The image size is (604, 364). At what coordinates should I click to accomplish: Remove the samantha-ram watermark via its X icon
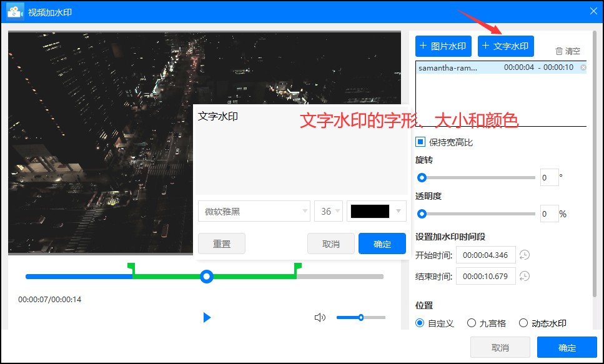click(x=582, y=67)
